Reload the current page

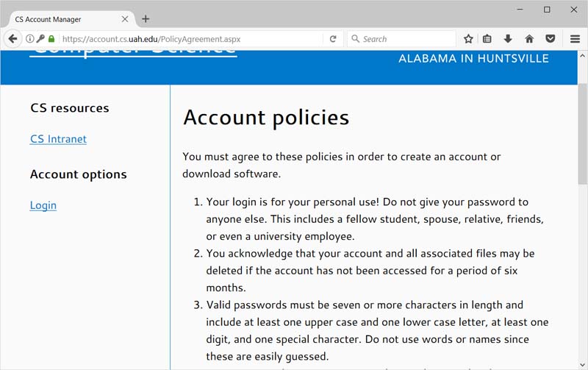coord(333,39)
